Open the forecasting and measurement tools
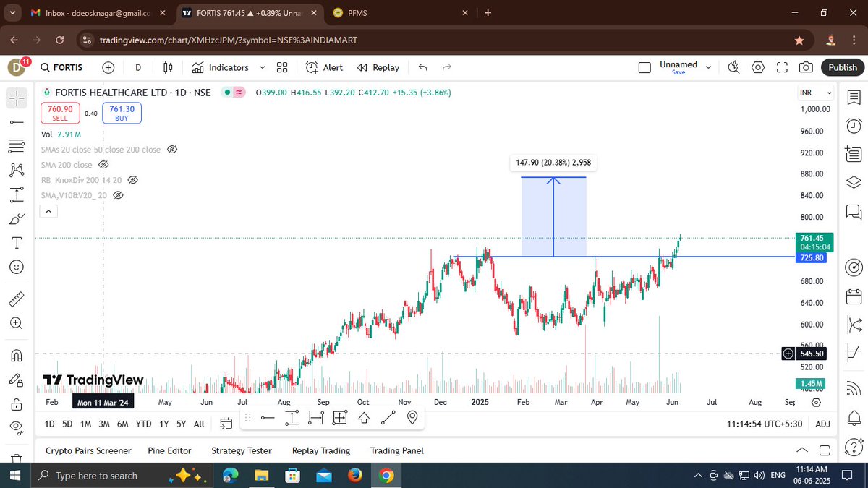 (x=17, y=194)
